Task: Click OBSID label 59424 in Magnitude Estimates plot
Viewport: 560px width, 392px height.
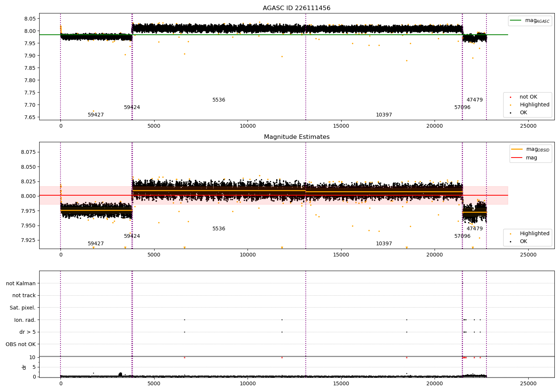Action: click(132, 236)
